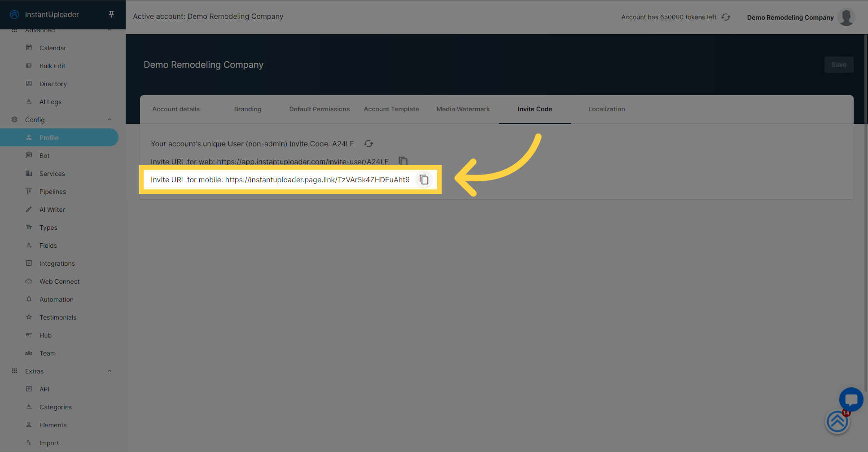Switch to the Media Watermark tab
The width and height of the screenshot is (868, 452).
tap(463, 109)
